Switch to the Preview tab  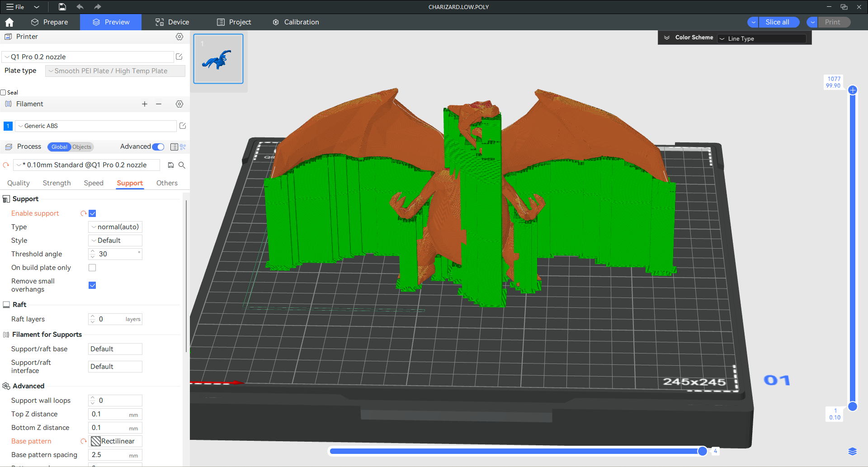tap(111, 22)
